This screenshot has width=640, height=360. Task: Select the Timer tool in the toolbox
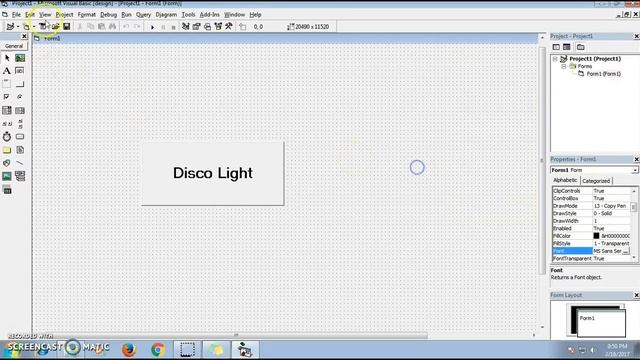coord(7,136)
